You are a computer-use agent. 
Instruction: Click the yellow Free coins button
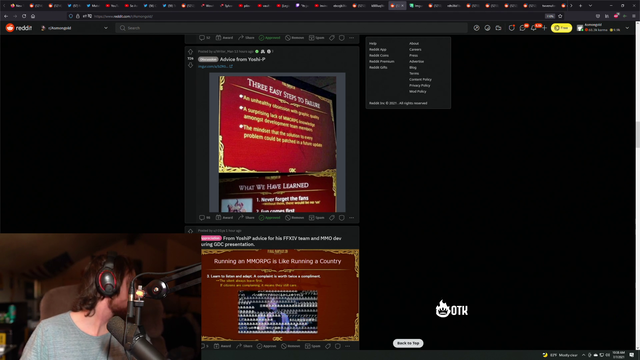pyautogui.click(x=561, y=28)
